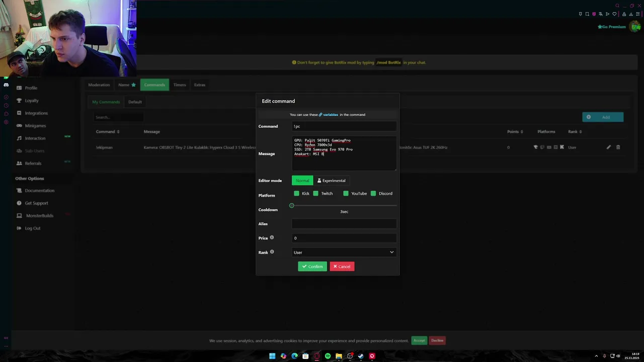Accept cookies in the bottom banner
Viewport: 644px width, 362px height.
click(419, 340)
